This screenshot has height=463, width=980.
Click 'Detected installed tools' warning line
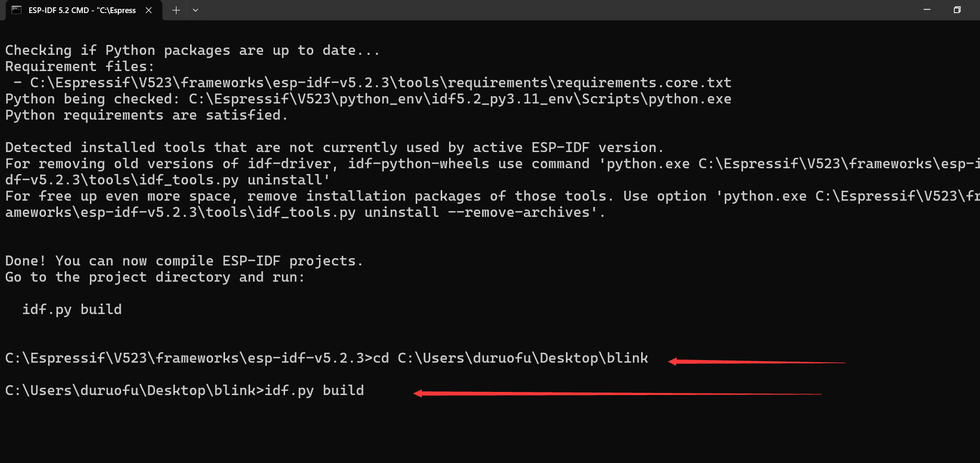[334, 147]
